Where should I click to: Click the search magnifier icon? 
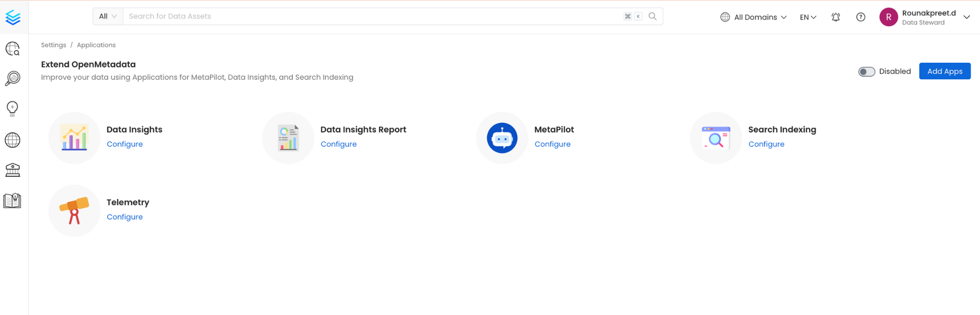(x=652, y=16)
